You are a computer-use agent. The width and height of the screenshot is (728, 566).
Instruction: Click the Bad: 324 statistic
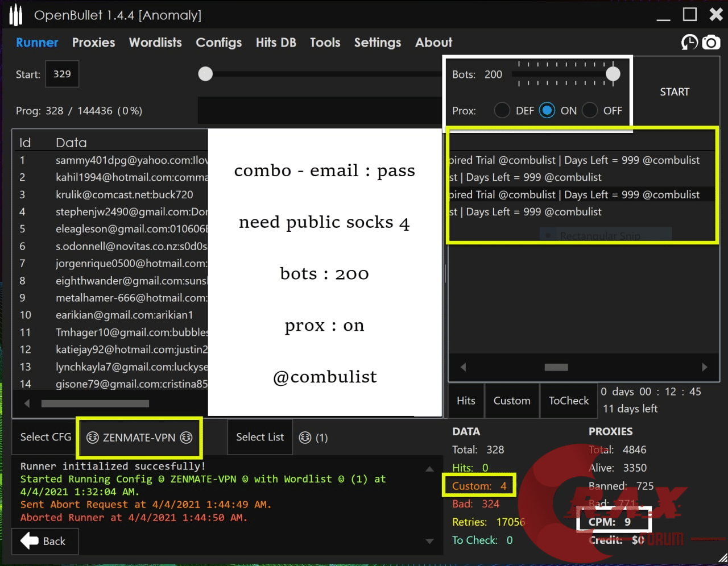click(476, 503)
